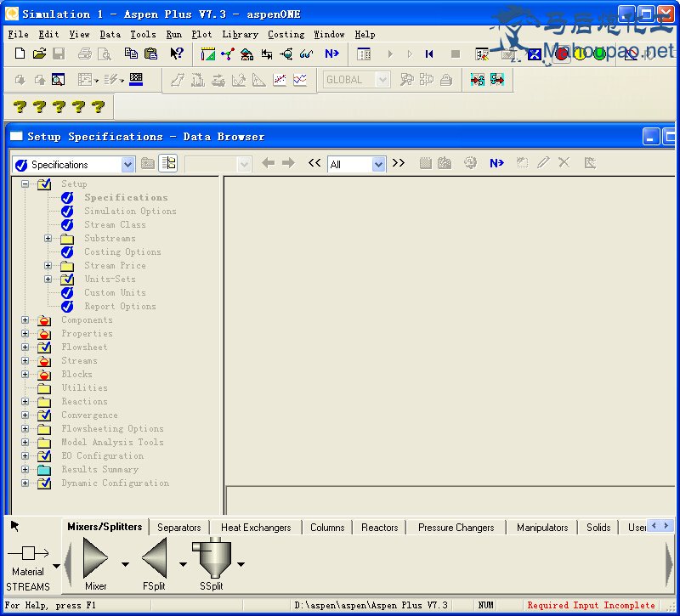Activate the select mode arrow in Model Library
Screen dimensions: 680x616
[14, 526]
